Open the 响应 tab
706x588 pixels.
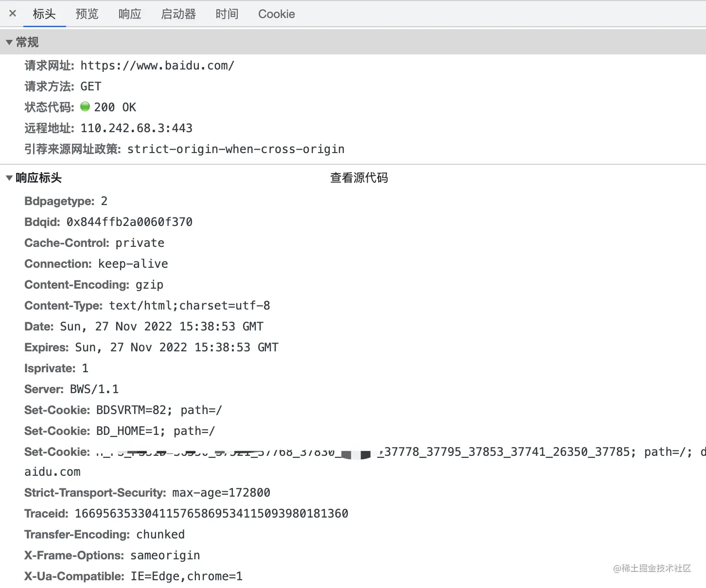[x=130, y=14]
